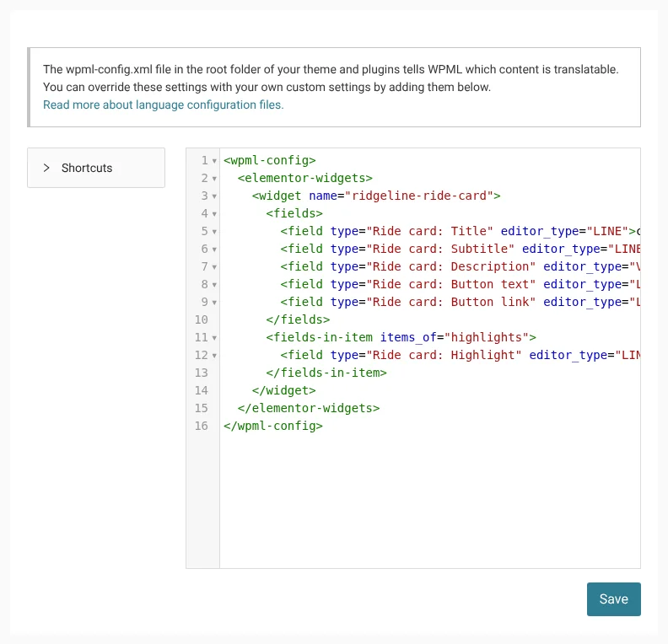The image size is (668, 644).
Task: Click line number 10 in gutter
Action: [201, 319]
